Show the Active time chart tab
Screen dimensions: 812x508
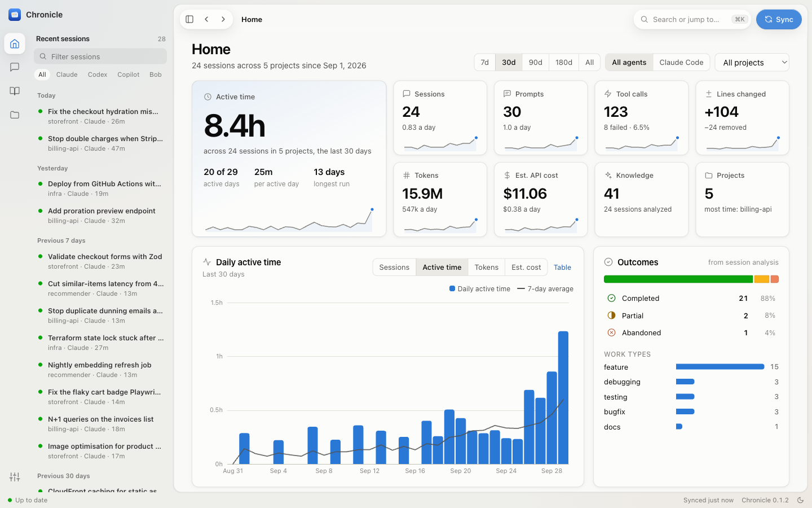tap(442, 267)
